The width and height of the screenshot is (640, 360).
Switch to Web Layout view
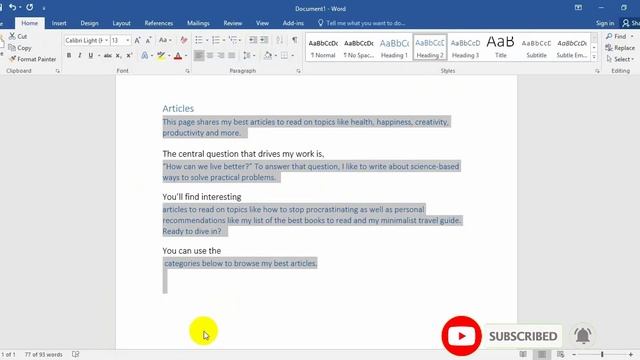coord(560,354)
